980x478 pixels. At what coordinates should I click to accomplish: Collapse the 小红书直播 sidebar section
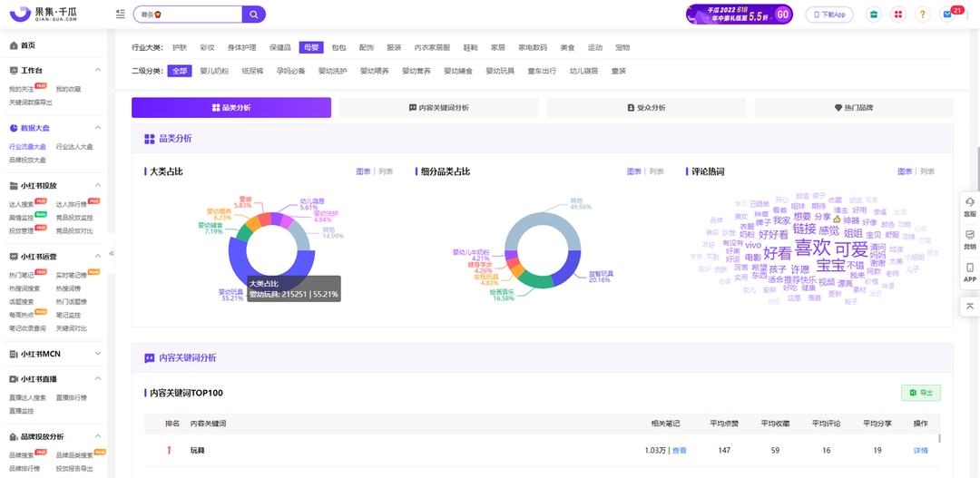coord(98,378)
